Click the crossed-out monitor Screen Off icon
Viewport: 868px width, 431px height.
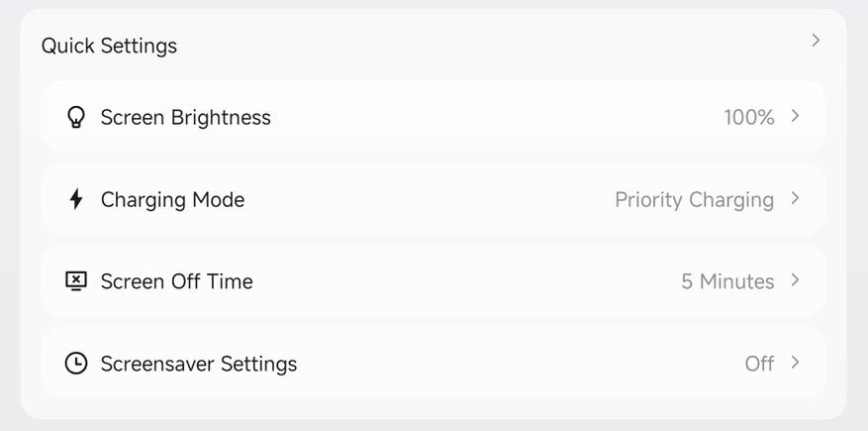pos(76,281)
